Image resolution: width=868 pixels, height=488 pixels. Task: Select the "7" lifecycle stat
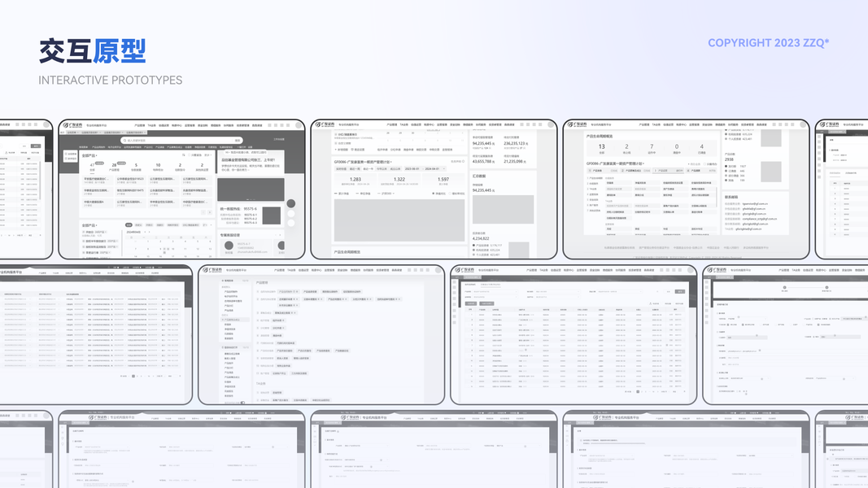pos(652,148)
